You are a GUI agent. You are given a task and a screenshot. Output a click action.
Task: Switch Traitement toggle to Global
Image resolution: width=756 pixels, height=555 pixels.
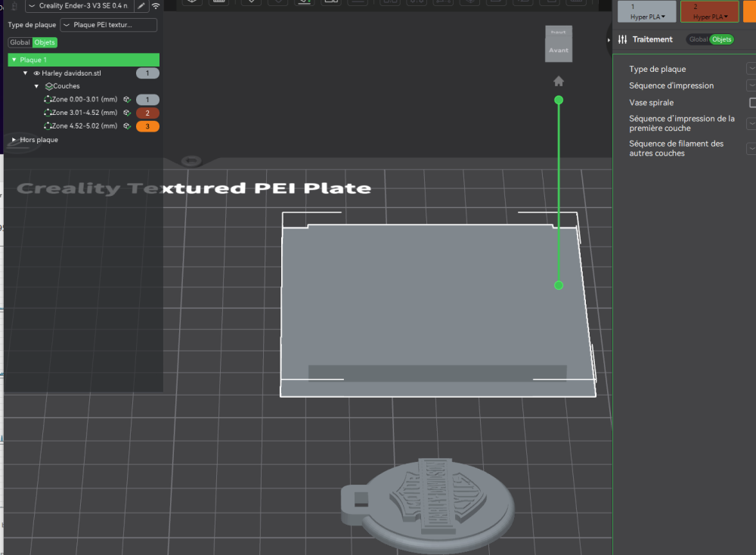(x=698, y=39)
